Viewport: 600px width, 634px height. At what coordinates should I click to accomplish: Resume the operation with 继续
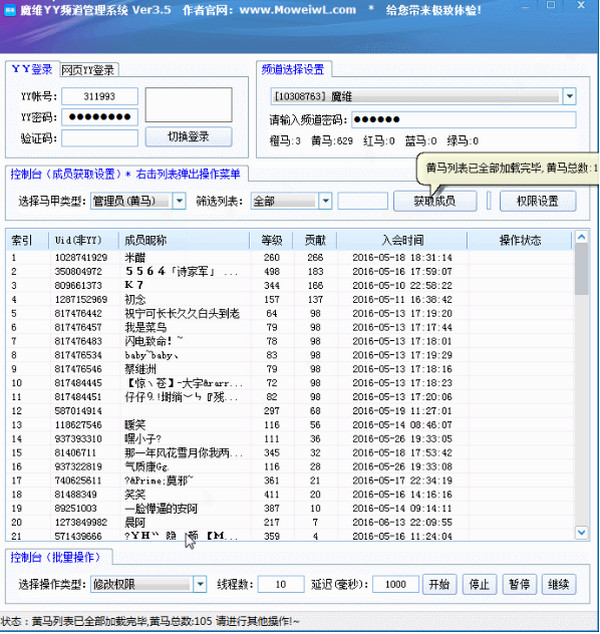[558, 584]
